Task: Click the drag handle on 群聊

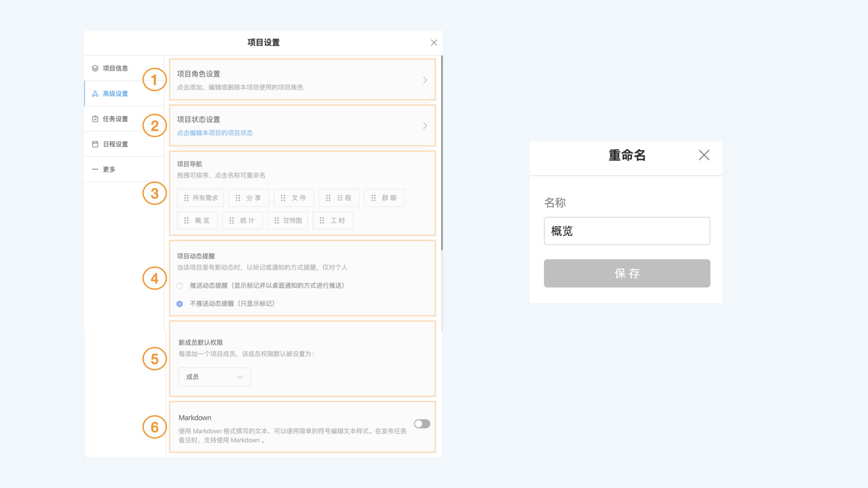Action: 373,198
